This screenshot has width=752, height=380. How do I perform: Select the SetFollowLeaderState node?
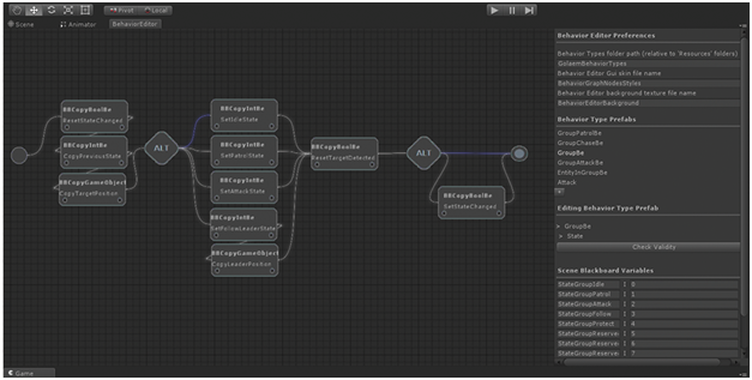click(244, 224)
